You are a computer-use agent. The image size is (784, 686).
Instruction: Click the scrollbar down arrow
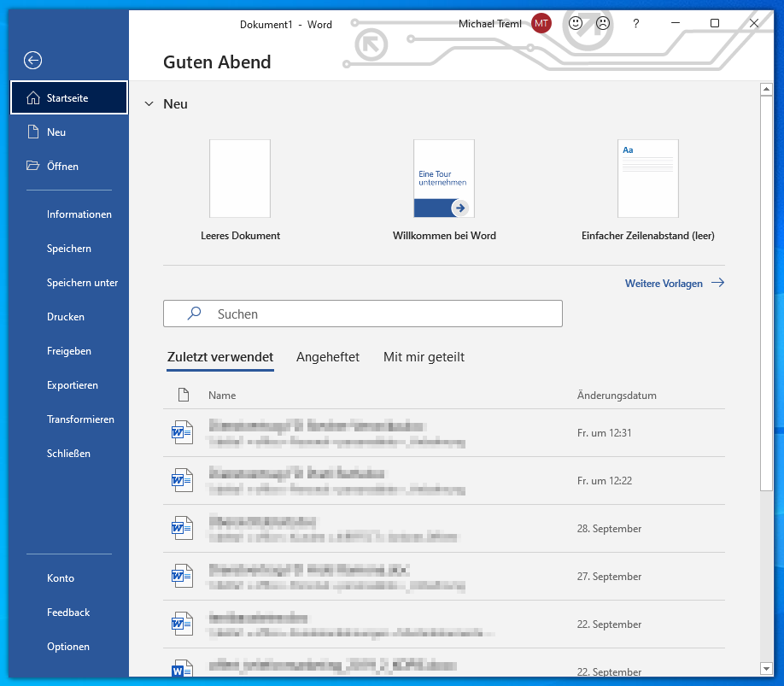click(x=766, y=668)
